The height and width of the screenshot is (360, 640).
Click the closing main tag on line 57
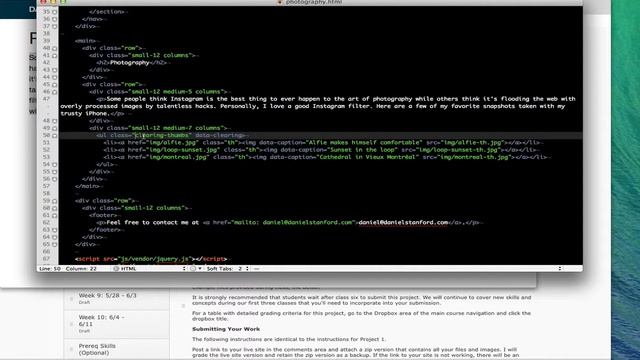(87, 187)
